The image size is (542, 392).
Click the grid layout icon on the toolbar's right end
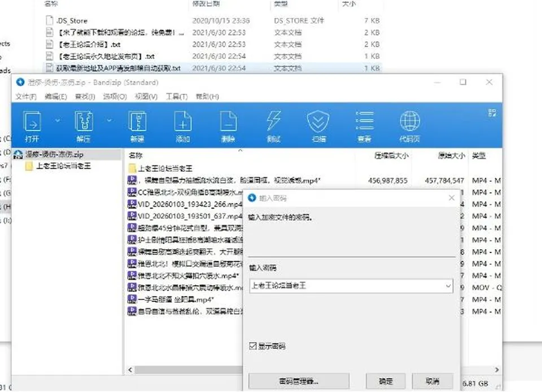point(492,113)
